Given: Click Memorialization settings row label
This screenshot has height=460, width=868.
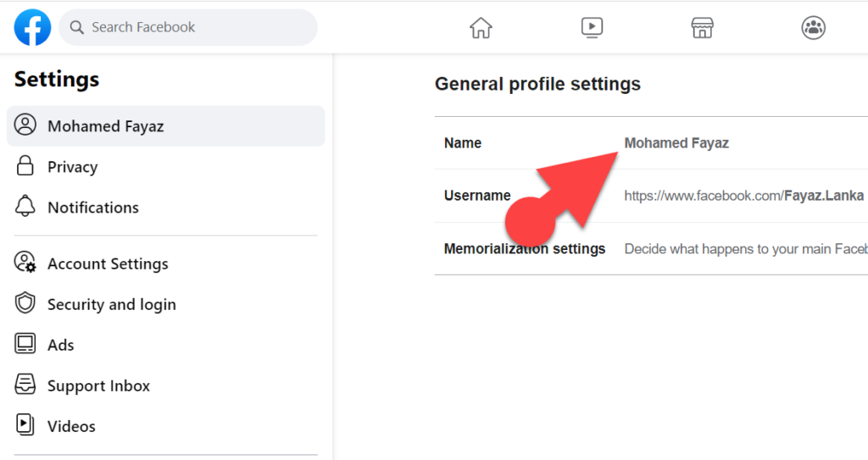Looking at the screenshot, I should tap(524, 248).
